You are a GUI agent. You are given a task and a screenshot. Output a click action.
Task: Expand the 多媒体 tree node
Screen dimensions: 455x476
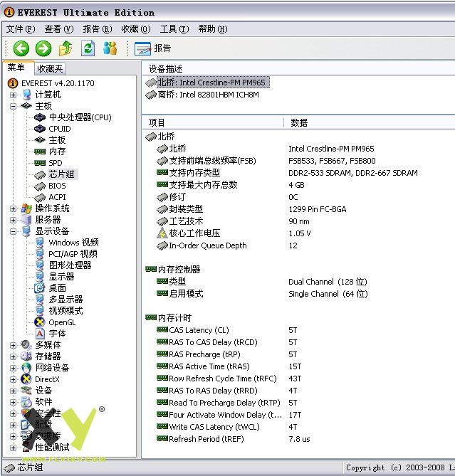13,345
